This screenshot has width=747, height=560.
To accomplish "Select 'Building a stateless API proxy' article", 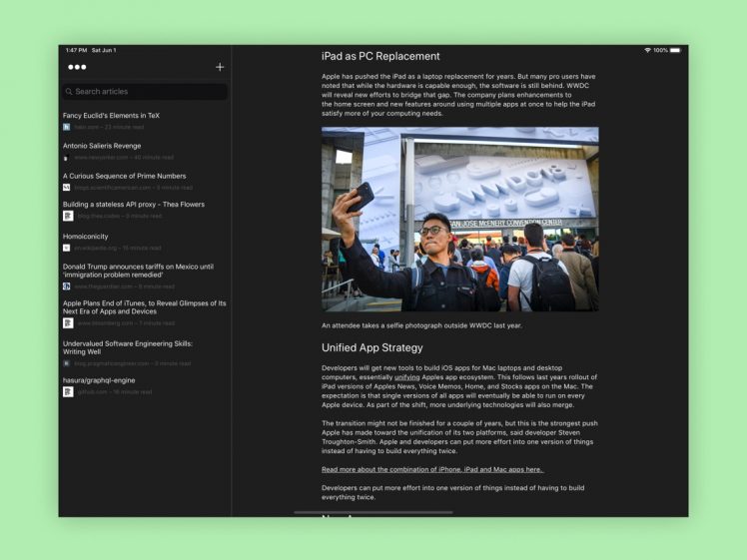I will pos(133,205).
